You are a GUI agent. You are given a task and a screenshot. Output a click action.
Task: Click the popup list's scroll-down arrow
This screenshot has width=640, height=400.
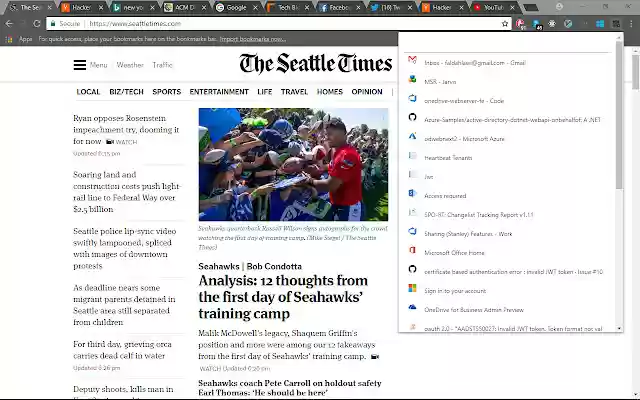(619, 328)
